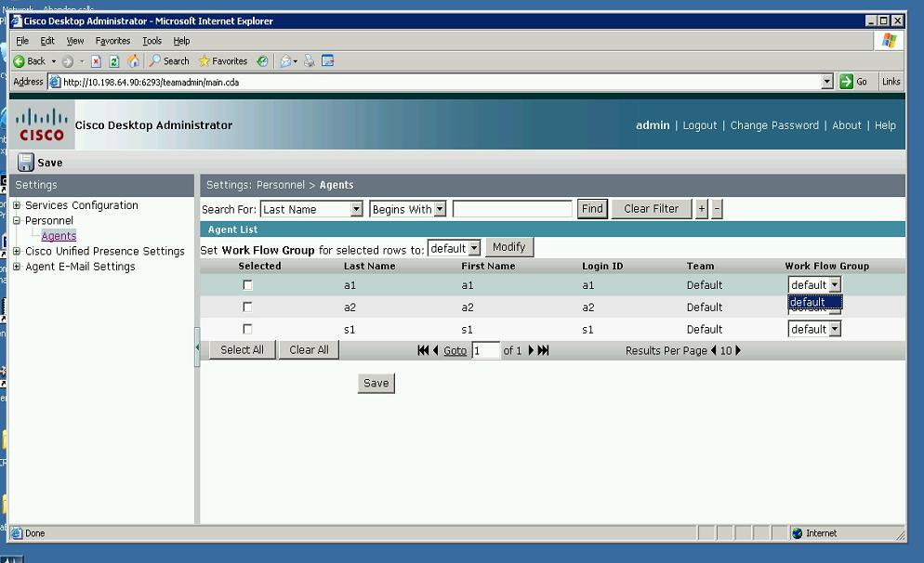Click the Internet Explorer icon in the title bar
The width and height of the screenshot is (924, 563).
(x=16, y=21)
